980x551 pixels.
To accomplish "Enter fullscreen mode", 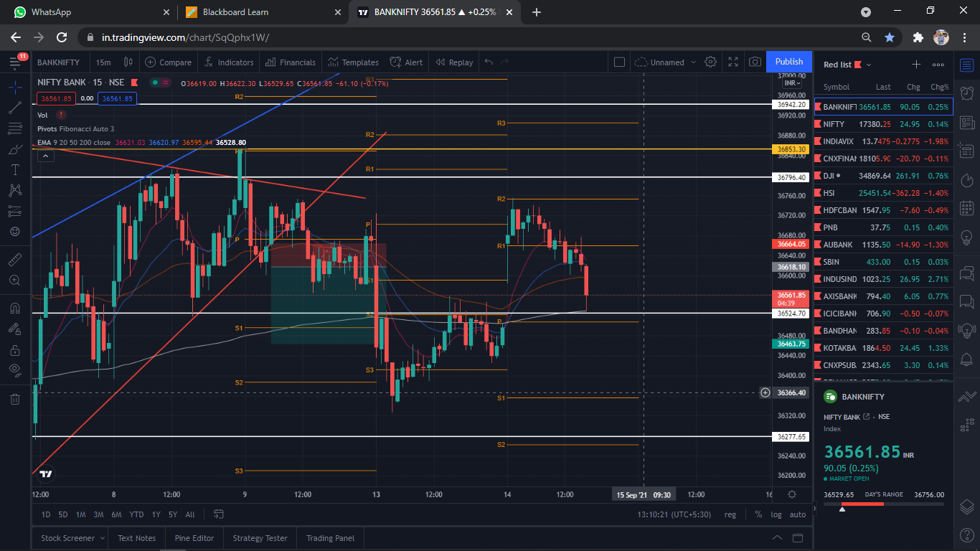I will click(x=733, y=62).
